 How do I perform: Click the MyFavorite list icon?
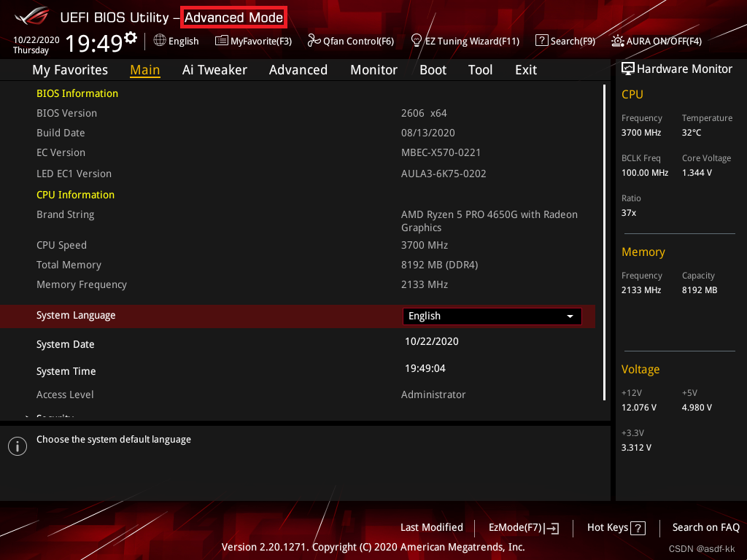pyautogui.click(x=222, y=41)
